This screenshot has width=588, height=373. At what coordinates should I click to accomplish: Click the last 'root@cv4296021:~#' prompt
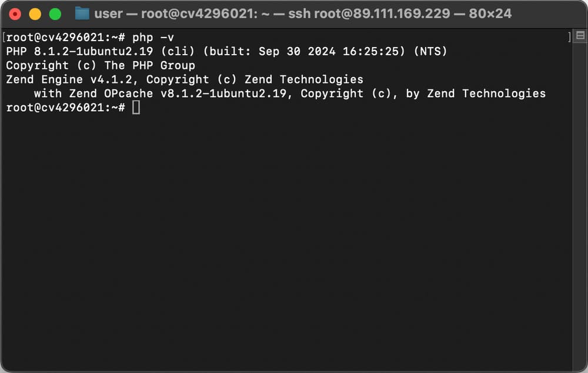point(66,108)
